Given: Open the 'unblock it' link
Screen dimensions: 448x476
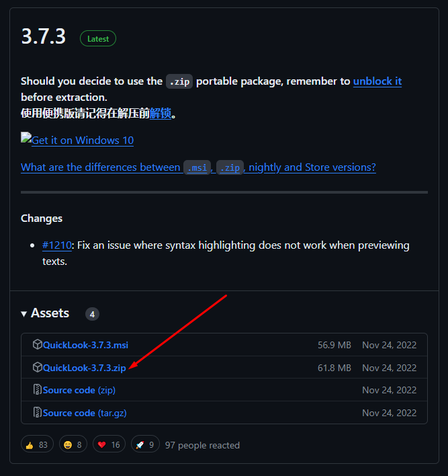Looking at the screenshot, I should coord(377,81).
